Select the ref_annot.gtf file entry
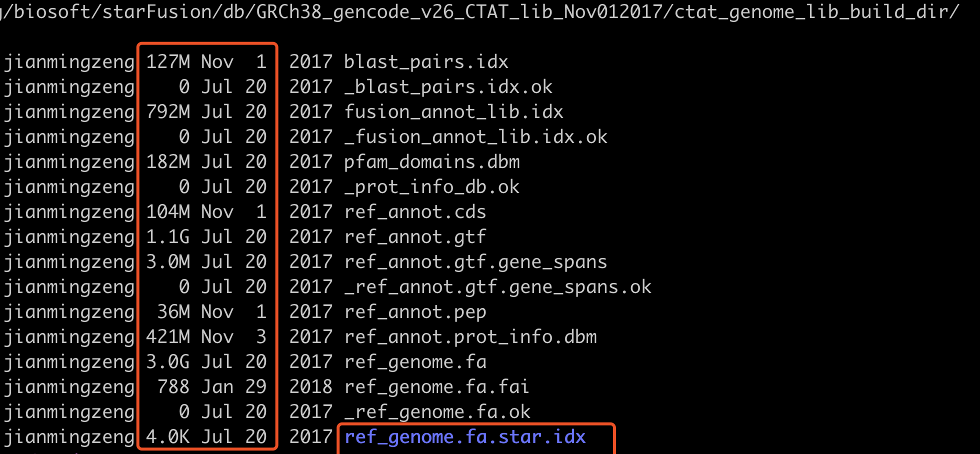The height and width of the screenshot is (454, 980). click(415, 237)
